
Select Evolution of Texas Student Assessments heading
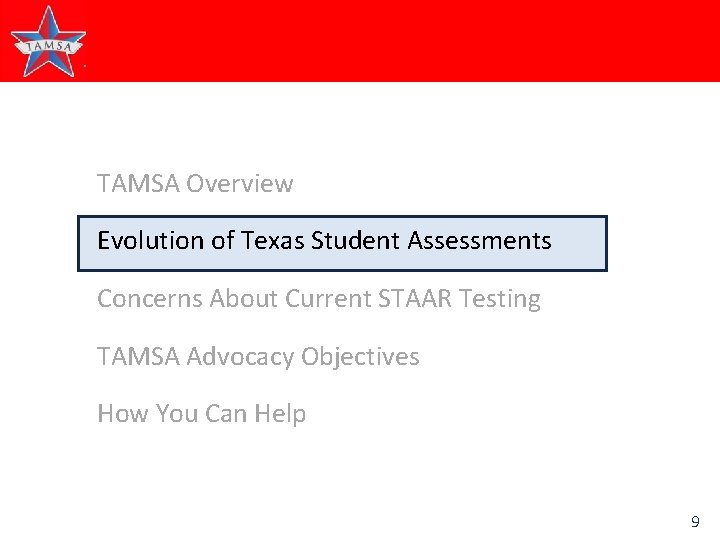point(324,241)
